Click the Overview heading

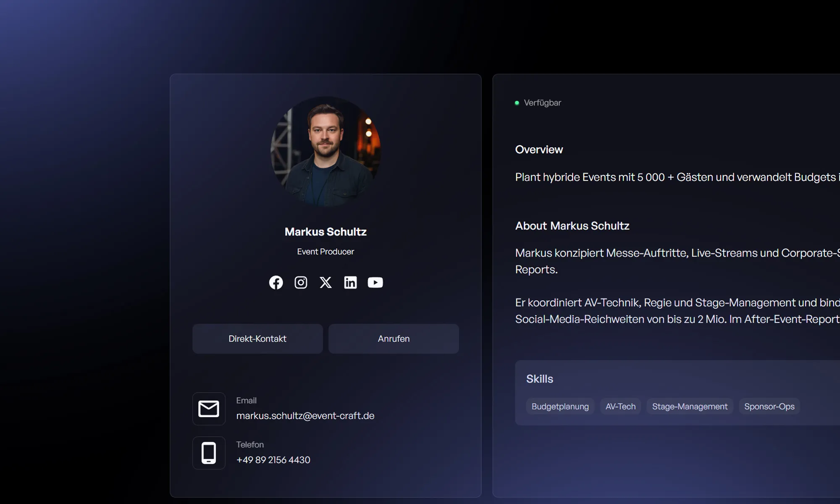pos(539,150)
